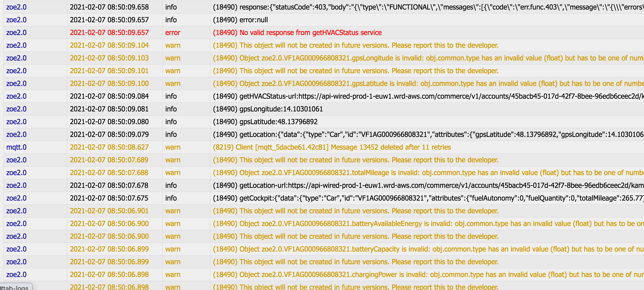This screenshot has height=290, width=644.
Task: Click timestamp 2021-02-07 08:50:07.678
Action: (109, 185)
